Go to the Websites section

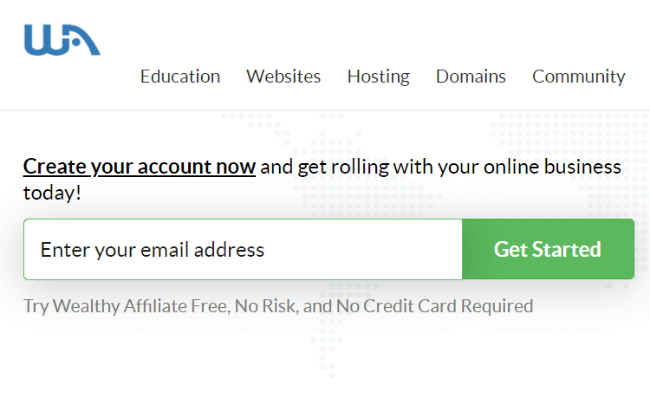[x=284, y=77]
